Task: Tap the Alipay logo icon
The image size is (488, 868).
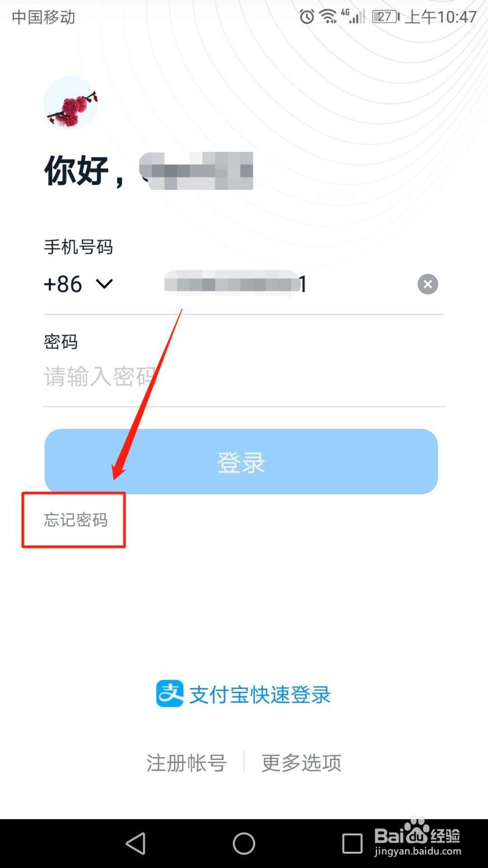Action: 170,693
